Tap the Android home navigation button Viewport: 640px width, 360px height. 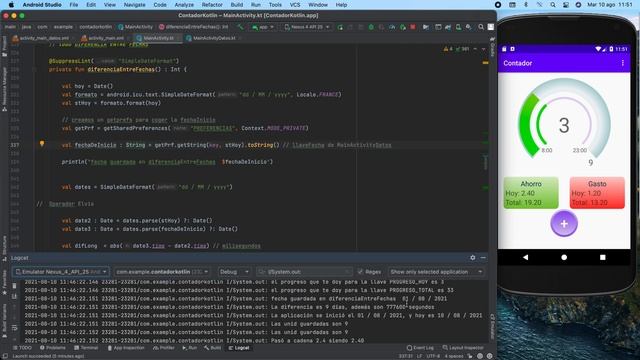pos(564,257)
